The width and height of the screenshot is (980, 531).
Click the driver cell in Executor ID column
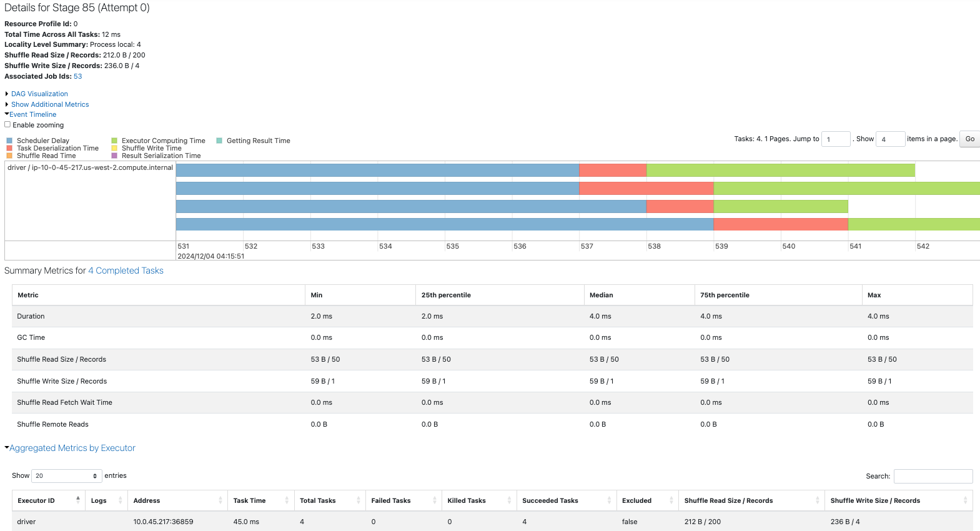(x=26, y=522)
